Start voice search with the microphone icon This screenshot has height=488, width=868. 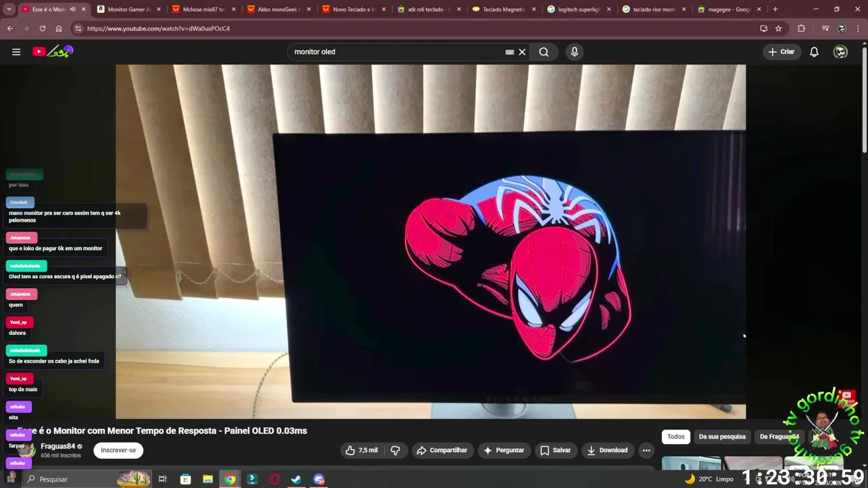click(x=574, y=52)
